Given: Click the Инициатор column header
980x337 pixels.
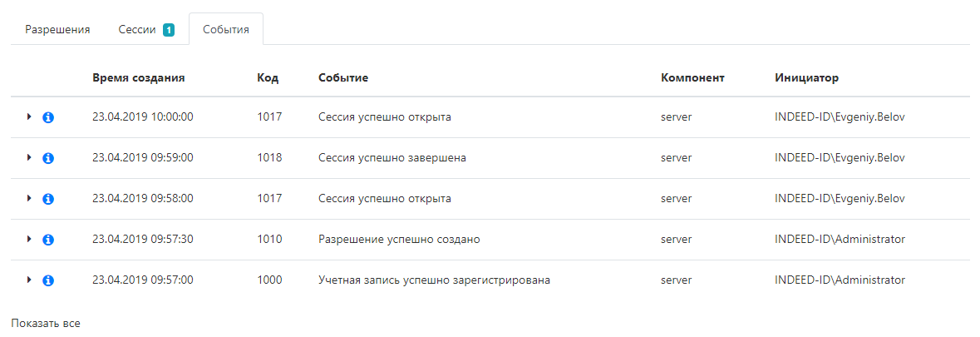Looking at the screenshot, I should point(806,77).
